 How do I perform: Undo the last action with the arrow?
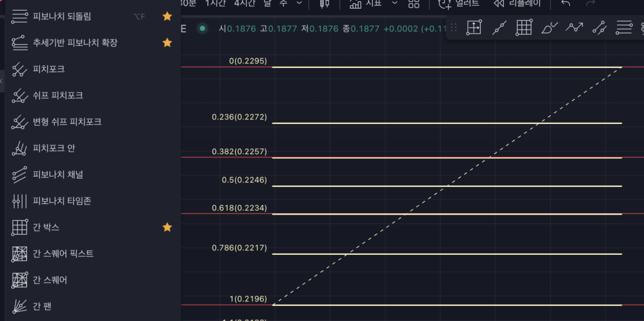click(565, 3)
